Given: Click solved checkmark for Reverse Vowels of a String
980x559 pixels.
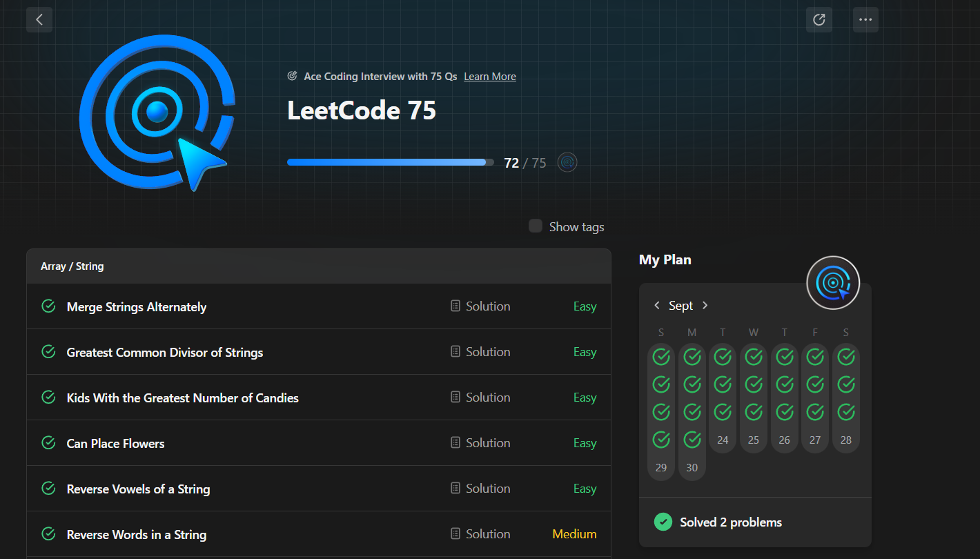Looking at the screenshot, I should coord(48,488).
